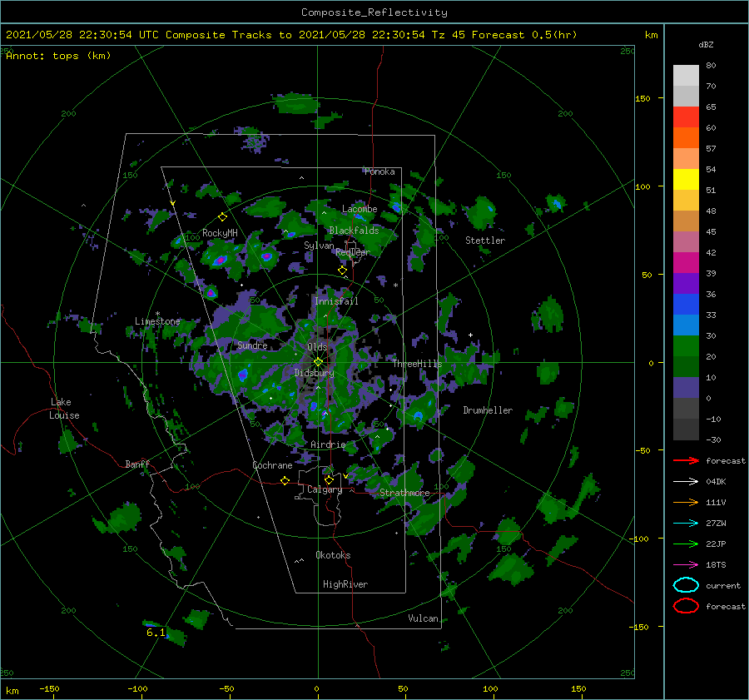The width and height of the screenshot is (749, 700).
Task: Click the 6.1 storm top annotation
Action: tap(156, 633)
